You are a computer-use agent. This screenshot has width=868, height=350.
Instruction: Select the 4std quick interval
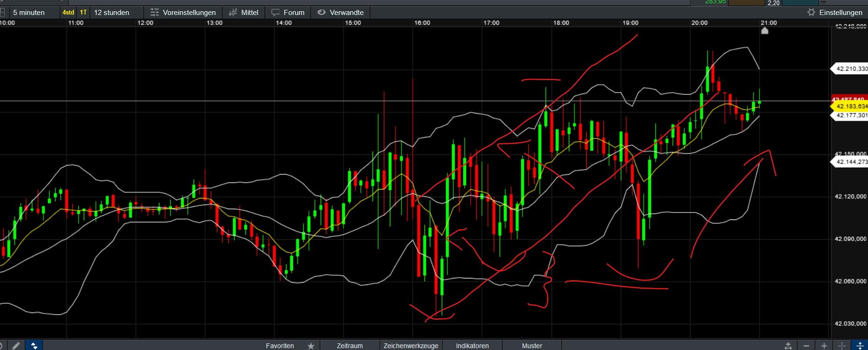pos(68,13)
